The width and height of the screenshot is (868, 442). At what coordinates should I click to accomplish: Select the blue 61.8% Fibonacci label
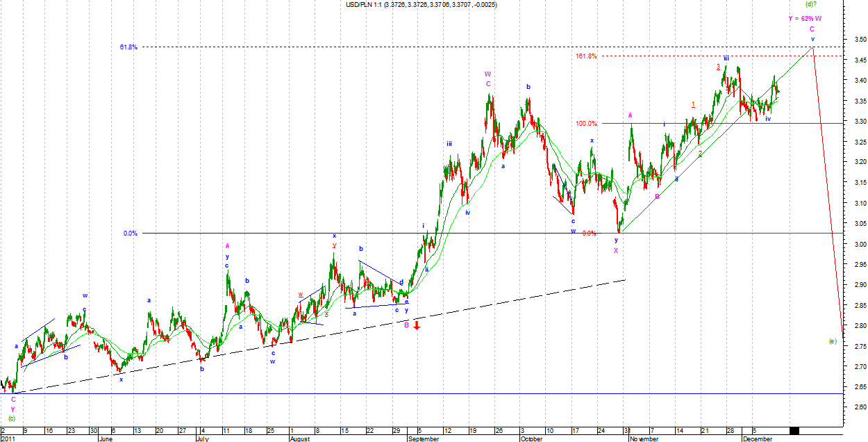(128, 47)
